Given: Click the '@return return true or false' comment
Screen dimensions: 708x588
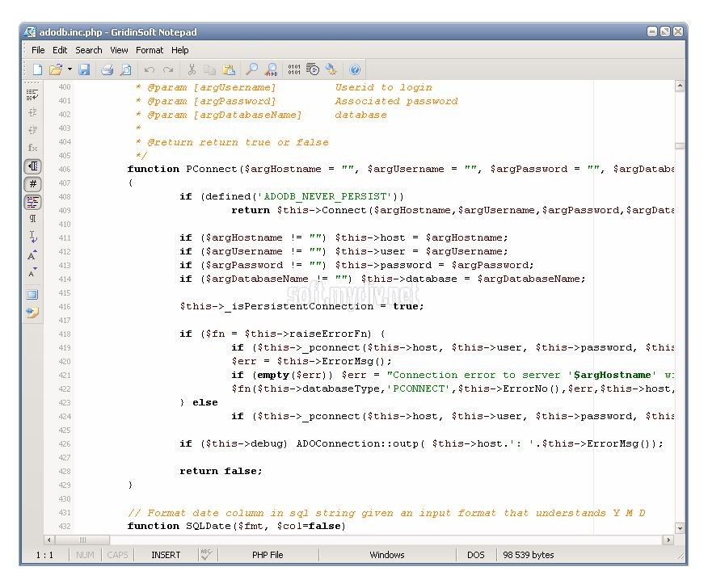Looking at the screenshot, I should 238,142.
